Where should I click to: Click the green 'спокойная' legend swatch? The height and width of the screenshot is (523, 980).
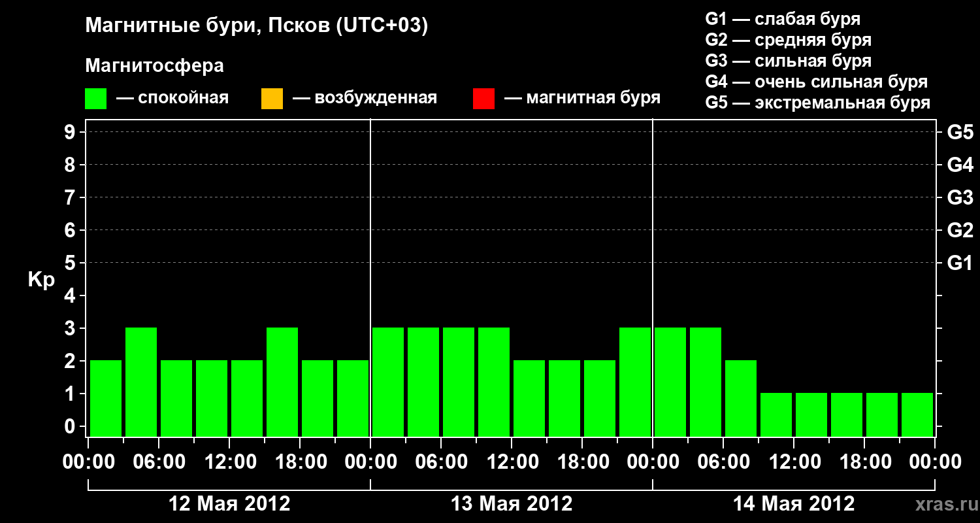pyautogui.click(x=96, y=99)
